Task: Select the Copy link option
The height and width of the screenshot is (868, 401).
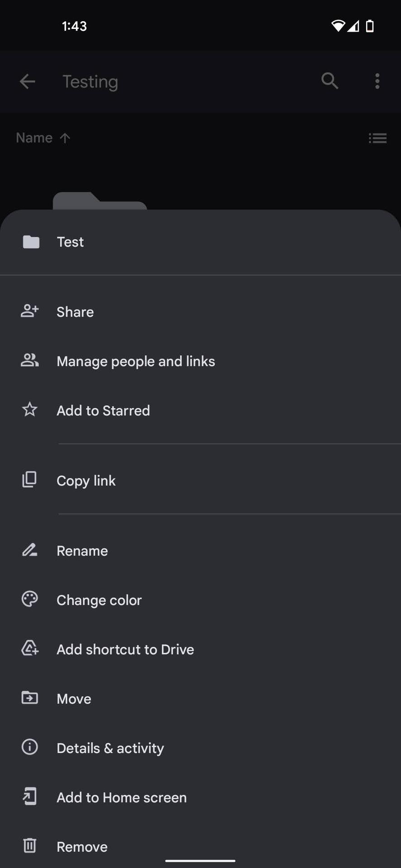Action: [86, 481]
